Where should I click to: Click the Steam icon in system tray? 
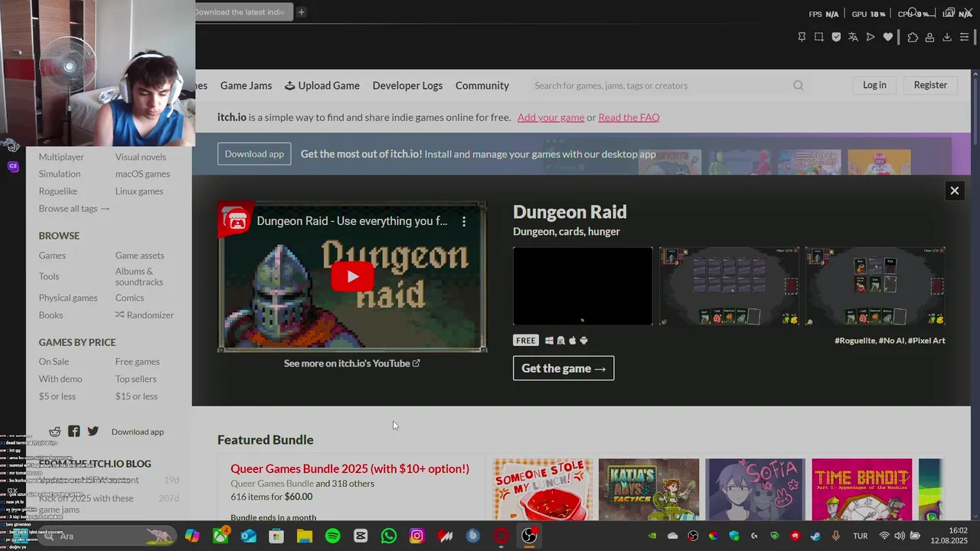coord(815,536)
